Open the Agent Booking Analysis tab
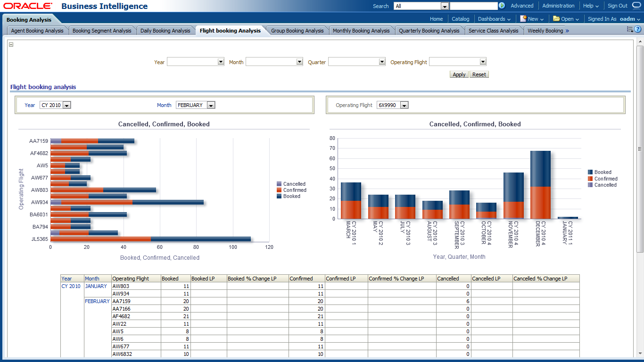 [37, 31]
